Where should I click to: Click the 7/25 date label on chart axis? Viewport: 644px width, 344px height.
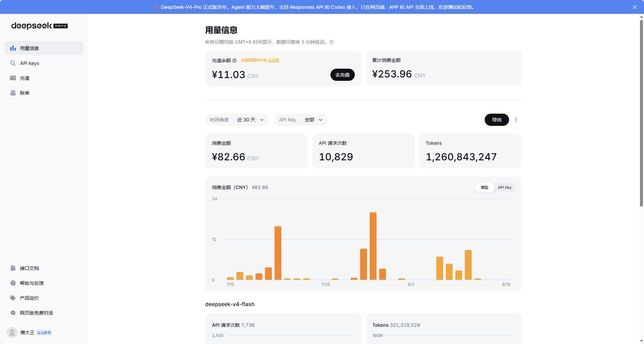tap(325, 284)
